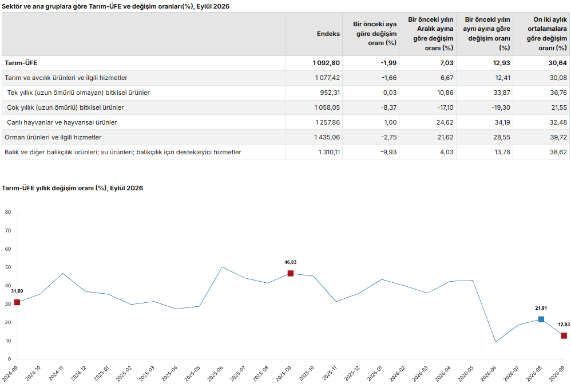Click the "Balık ve diğer balıkçılık ürünleri" row label
The image size is (571, 392).
click(x=122, y=153)
